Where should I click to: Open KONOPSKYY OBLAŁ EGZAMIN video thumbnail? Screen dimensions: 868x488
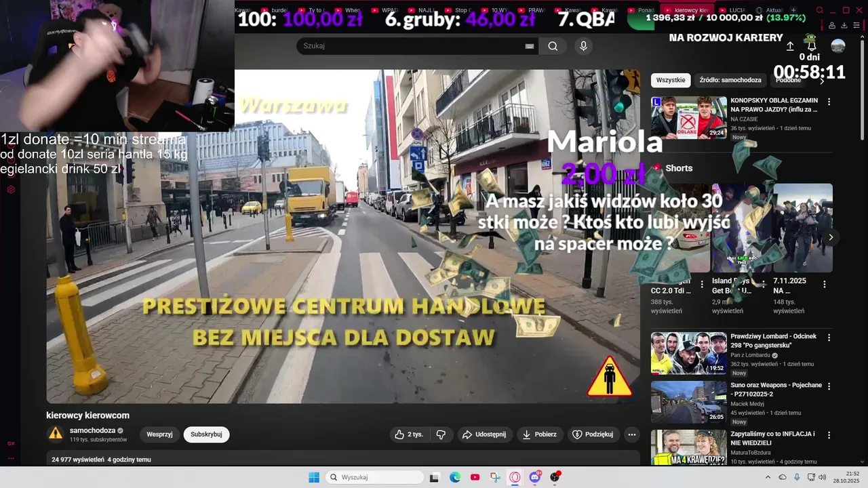pos(688,117)
